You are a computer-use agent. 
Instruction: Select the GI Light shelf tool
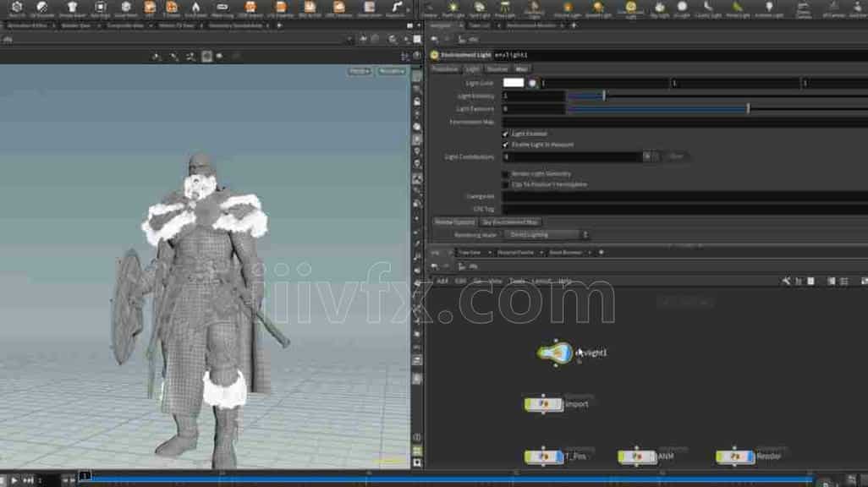pos(682,8)
